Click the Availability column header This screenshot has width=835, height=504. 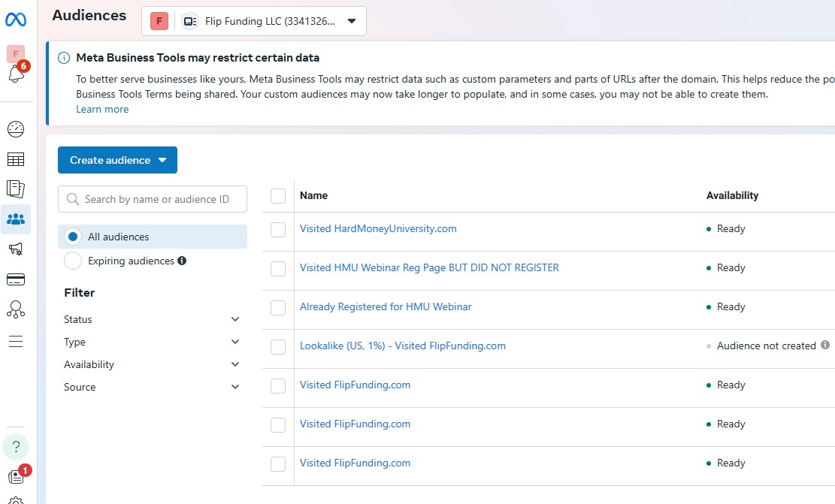[732, 195]
